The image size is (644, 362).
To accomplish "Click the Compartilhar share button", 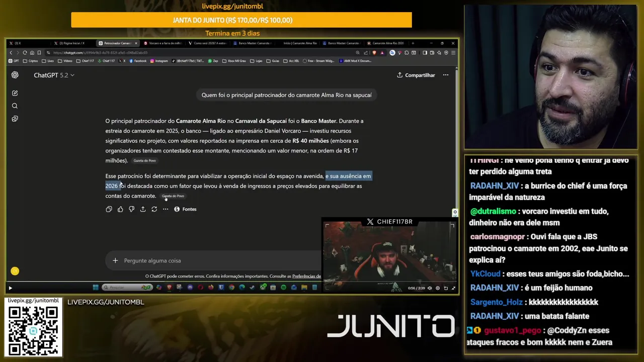I will [416, 75].
